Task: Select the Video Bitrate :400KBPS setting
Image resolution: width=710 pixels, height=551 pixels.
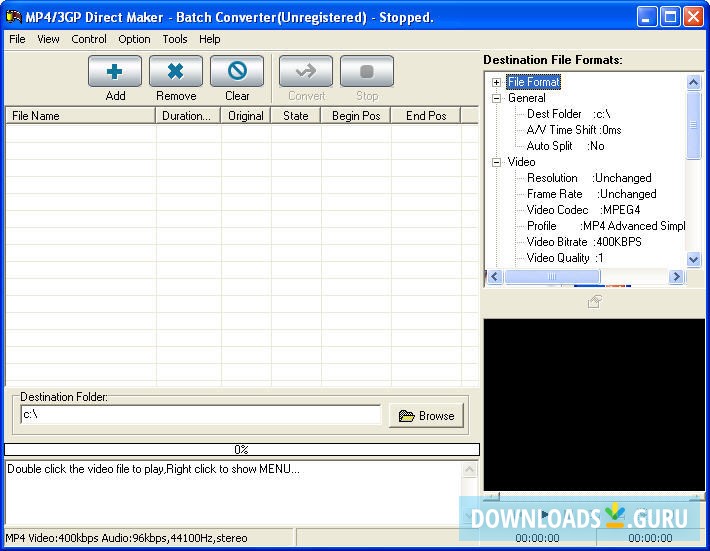Action: point(584,242)
